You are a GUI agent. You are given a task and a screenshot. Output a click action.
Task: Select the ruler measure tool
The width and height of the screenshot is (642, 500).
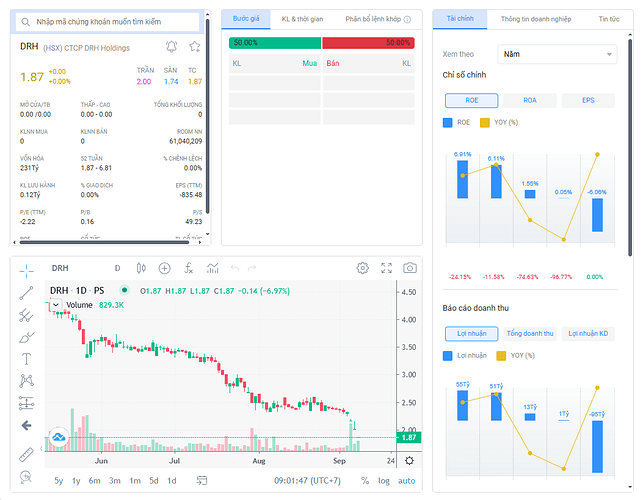26,455
